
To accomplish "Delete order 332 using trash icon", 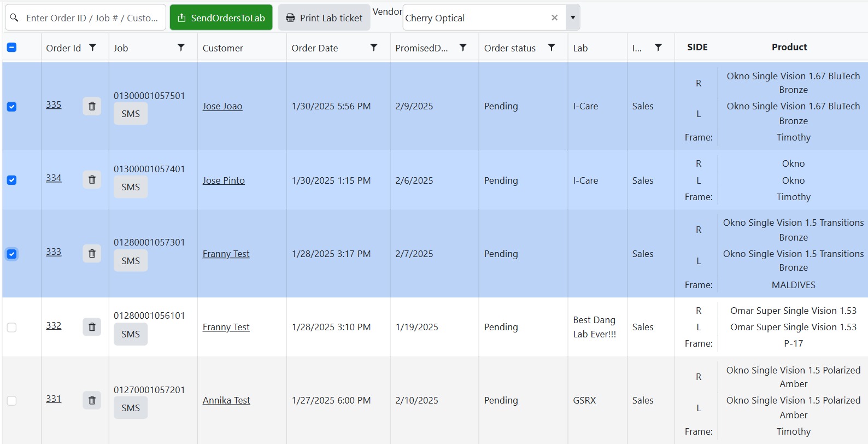I will point(92,326).
